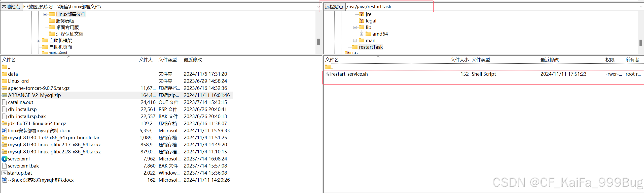The width and height of the screenshot is (644, 193).
Task: Click the unknown-folder icon beside jre
Action: point(362,14)
